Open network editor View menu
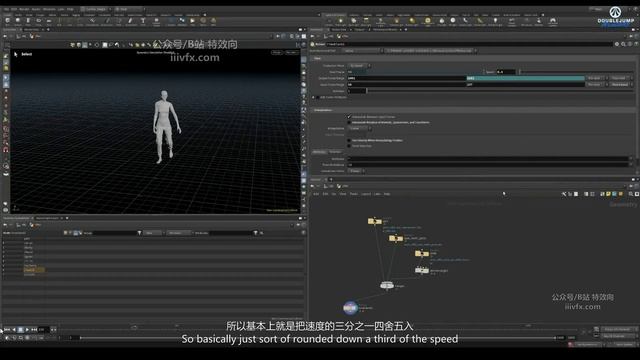 pyautogui.click(x=343, y=194)
